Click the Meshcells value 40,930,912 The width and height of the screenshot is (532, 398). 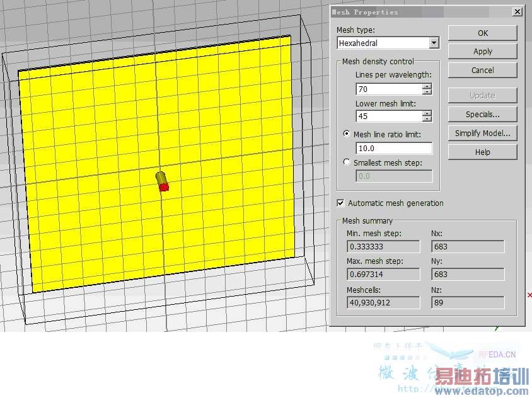383,302
